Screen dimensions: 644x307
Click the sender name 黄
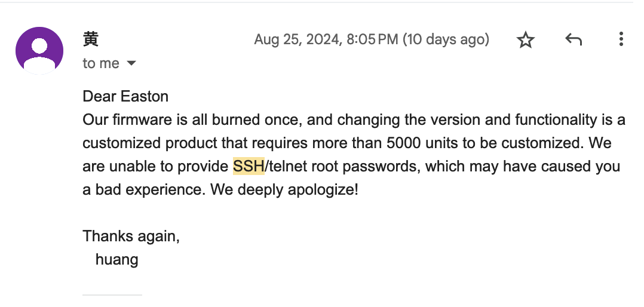pyautogui.click(x=91, y=39)
